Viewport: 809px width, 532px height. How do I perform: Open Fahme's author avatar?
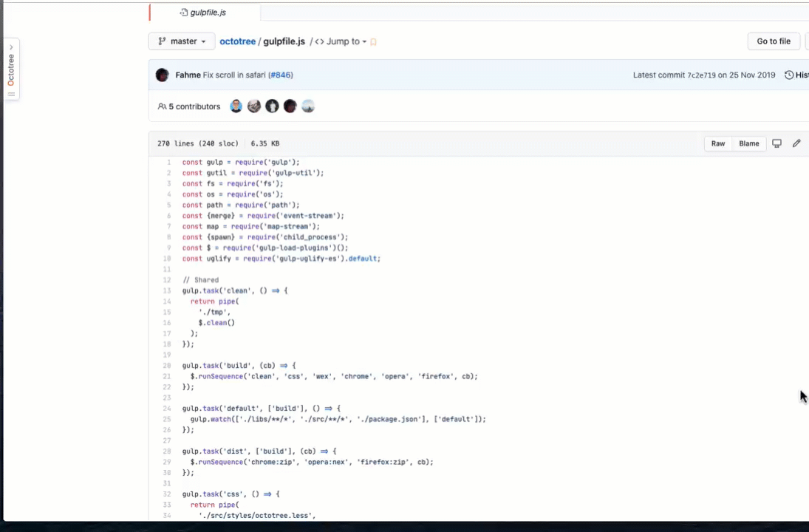[162, 75]
